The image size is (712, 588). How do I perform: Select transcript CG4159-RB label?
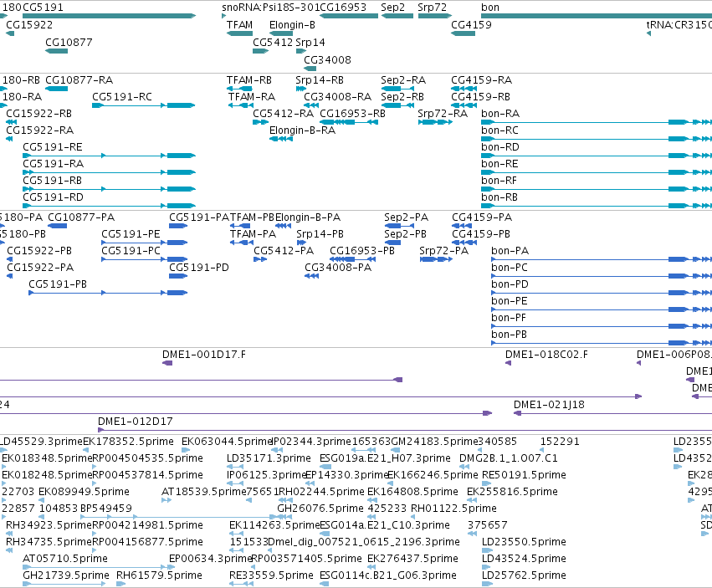[480, 97]
